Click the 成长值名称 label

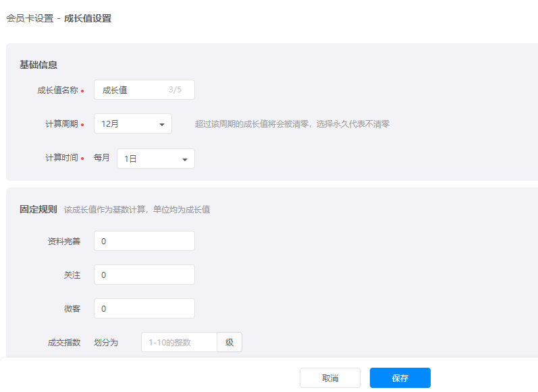click(57, 90)
